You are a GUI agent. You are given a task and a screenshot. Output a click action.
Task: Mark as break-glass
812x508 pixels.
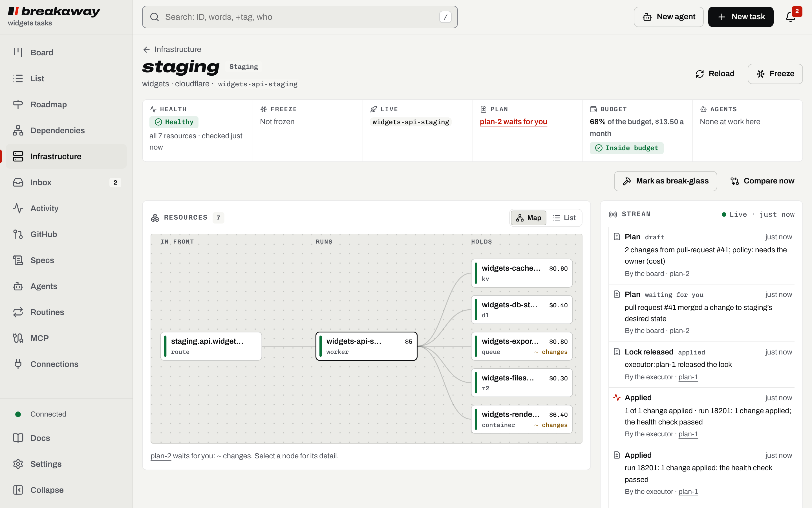[x=665, y=181]
